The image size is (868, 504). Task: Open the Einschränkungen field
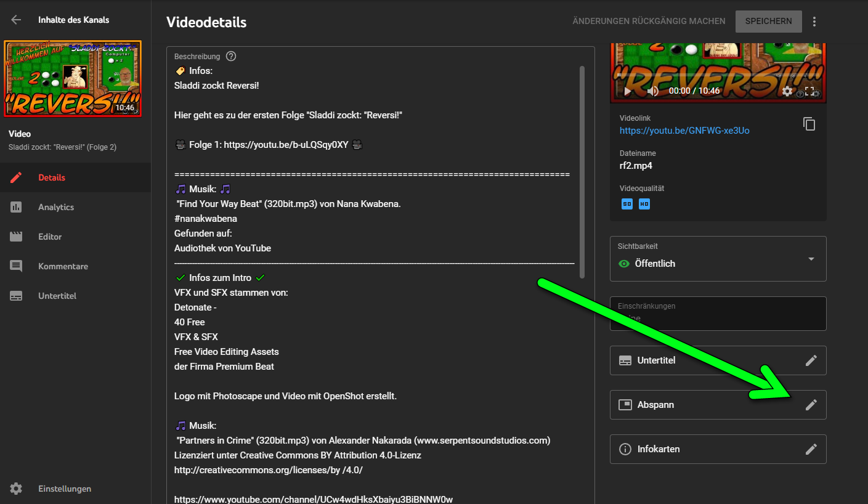point(718,313)
